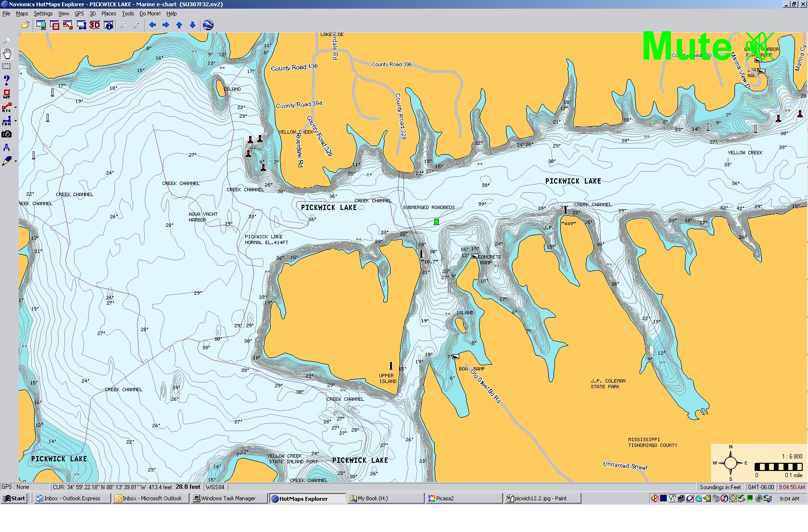Open the Maps menu
The image size is (808, 532).
pyautogui.click(x=22, y=13)
